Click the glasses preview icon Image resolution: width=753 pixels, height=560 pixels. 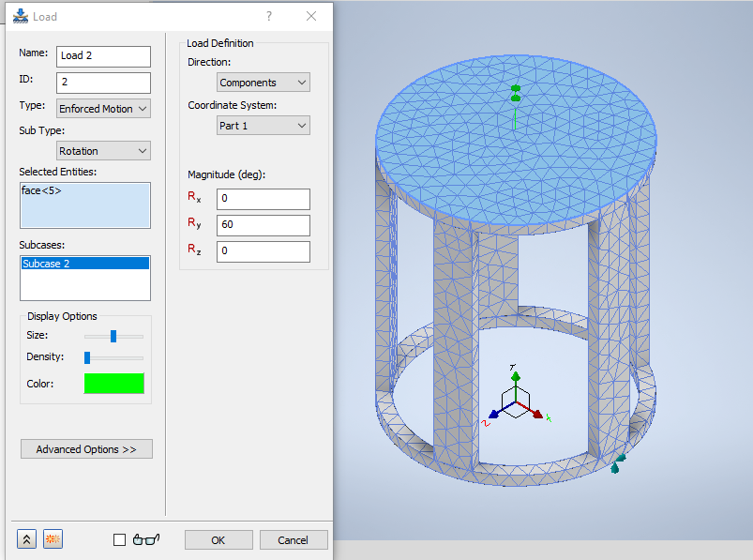tap(143, 538)
